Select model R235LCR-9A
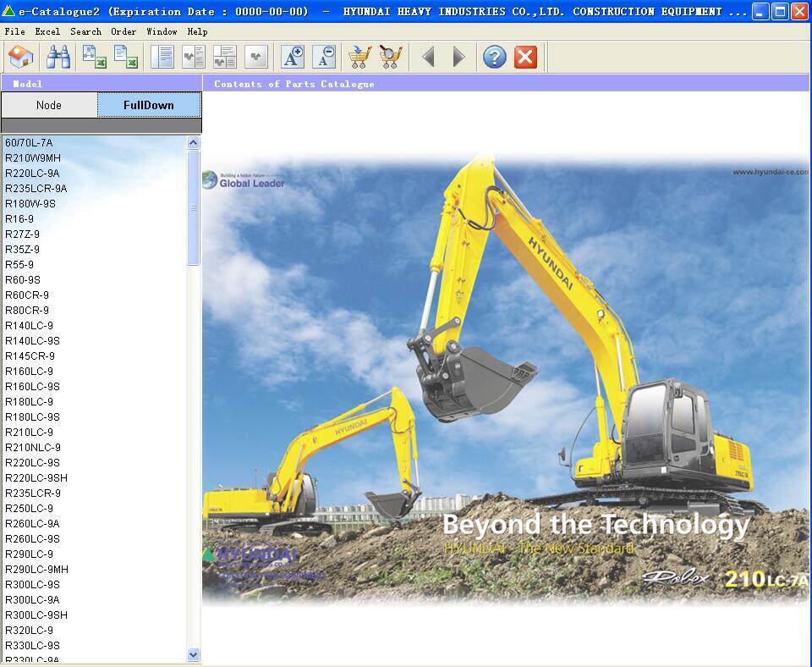Screen dimensions: 812x667 point(36,189)
